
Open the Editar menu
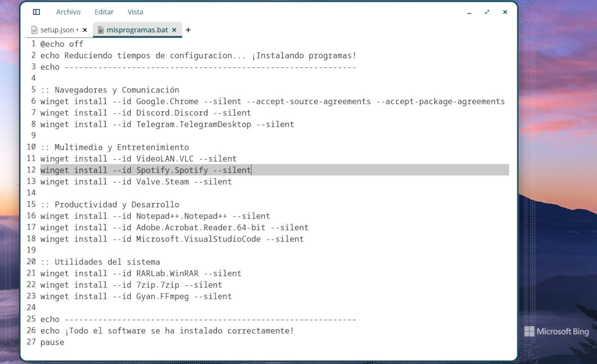[103, 12]
